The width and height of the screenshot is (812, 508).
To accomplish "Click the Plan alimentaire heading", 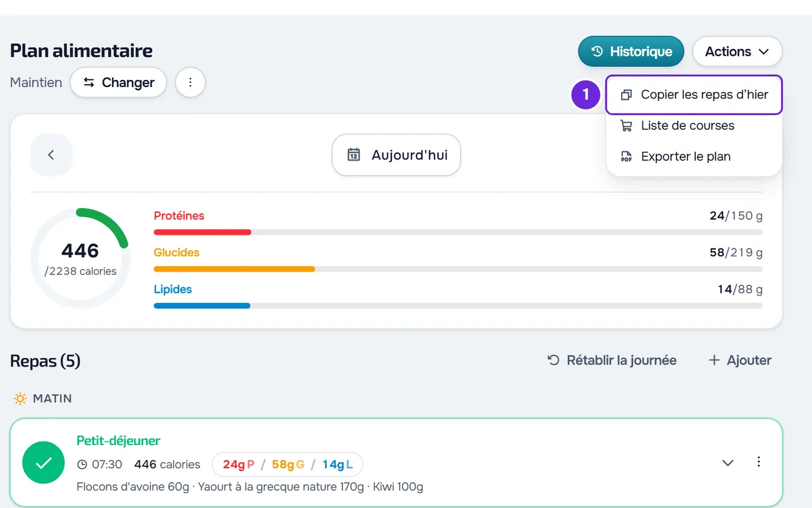I will (x=82, y=51).
